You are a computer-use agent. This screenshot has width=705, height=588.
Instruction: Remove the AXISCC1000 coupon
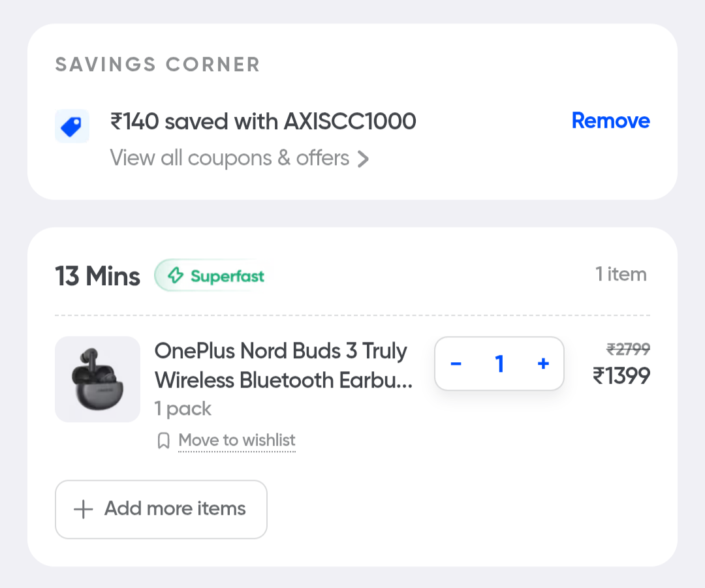point(610,121)
